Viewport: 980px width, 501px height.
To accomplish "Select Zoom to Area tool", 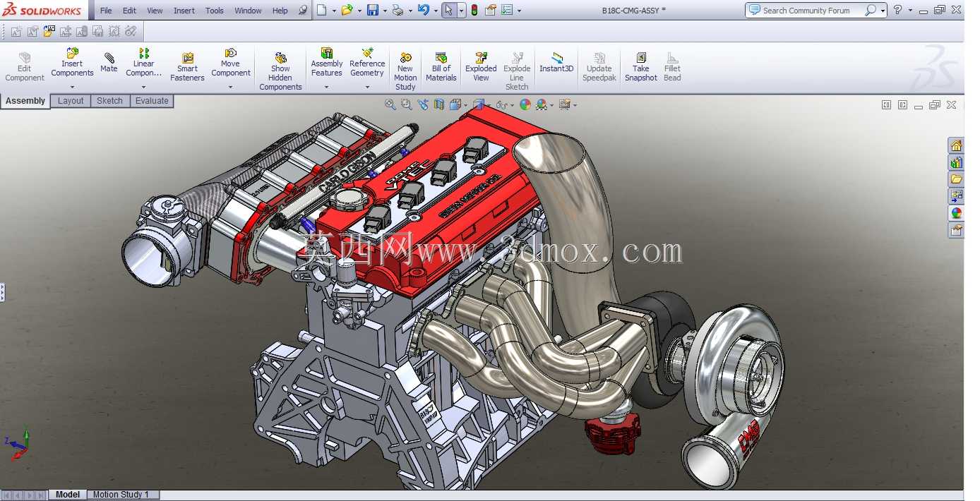I will click(406, 104).
